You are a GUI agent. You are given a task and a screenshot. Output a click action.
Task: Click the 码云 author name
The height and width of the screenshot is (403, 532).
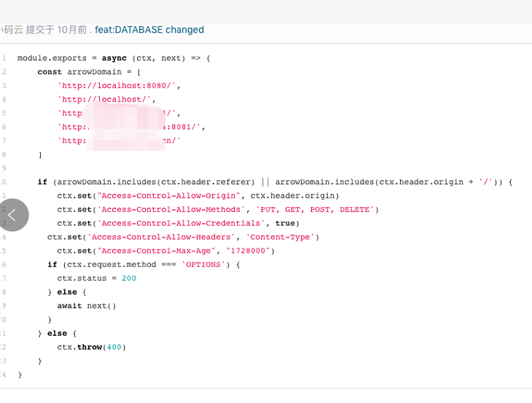12,30
